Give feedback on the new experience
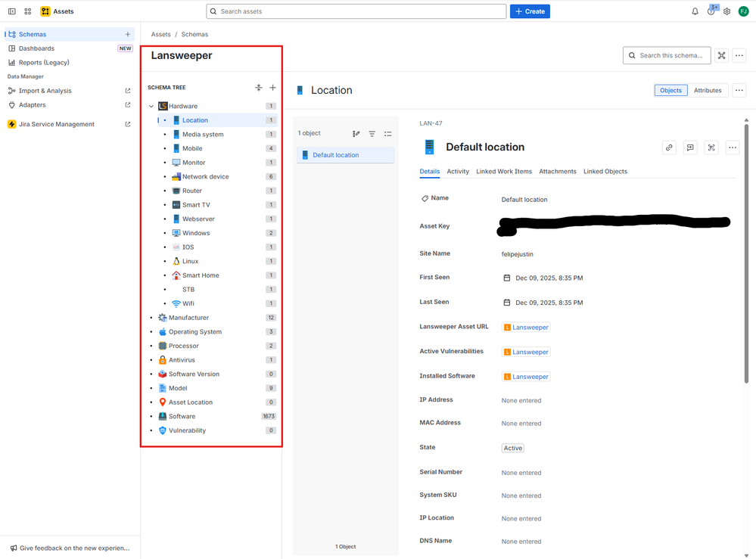 click(x=70, y=548)
